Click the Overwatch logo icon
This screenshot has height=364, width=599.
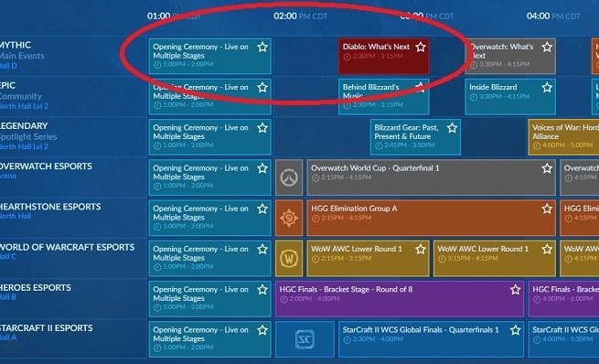point(289,177)
